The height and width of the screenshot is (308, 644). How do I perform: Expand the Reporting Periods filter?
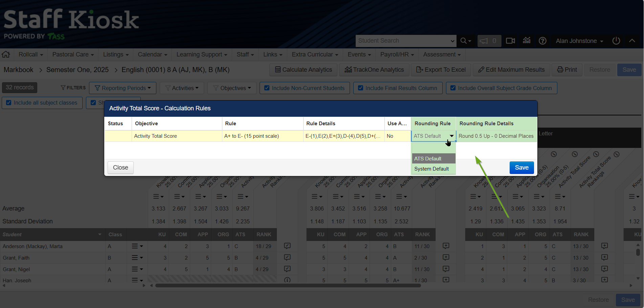coord(123,88)
